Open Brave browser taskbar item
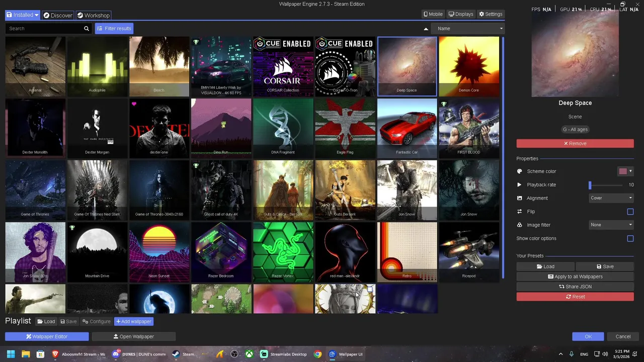The height and width of the screenshot is (362, 644). (x=78, y=354)
